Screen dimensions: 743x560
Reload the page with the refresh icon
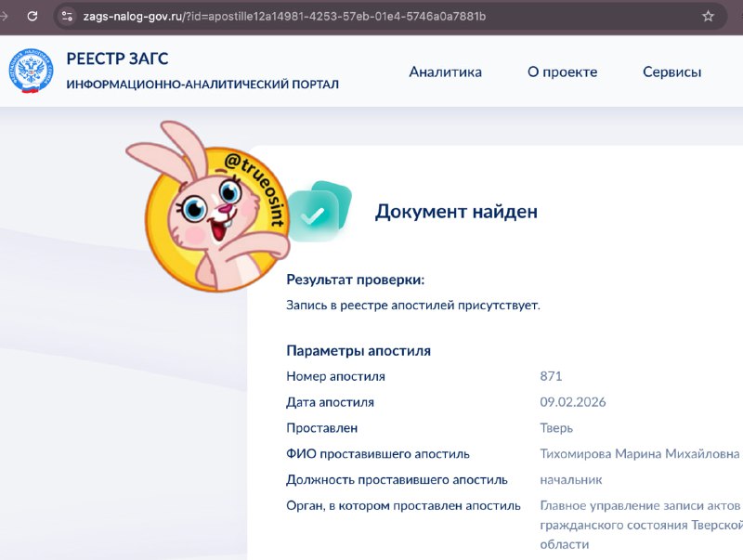pyautogui.click(x=33, y=16)
